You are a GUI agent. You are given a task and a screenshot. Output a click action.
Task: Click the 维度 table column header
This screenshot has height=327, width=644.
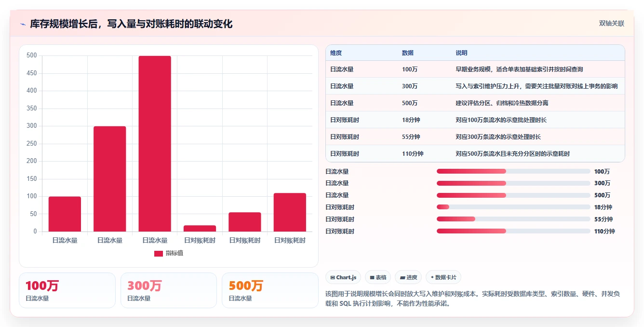336,53
